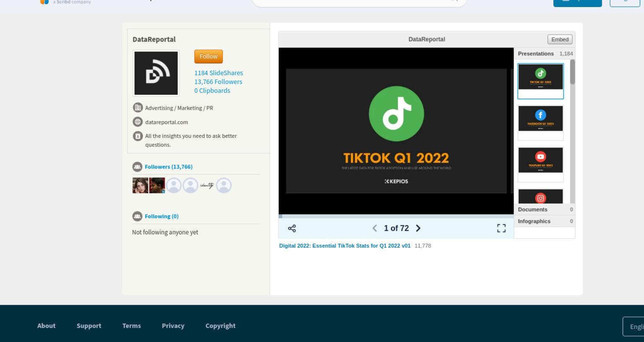The image size is (644, 342).
Task: Click the 11,778 view count text
Action: [x=423, y=246]
